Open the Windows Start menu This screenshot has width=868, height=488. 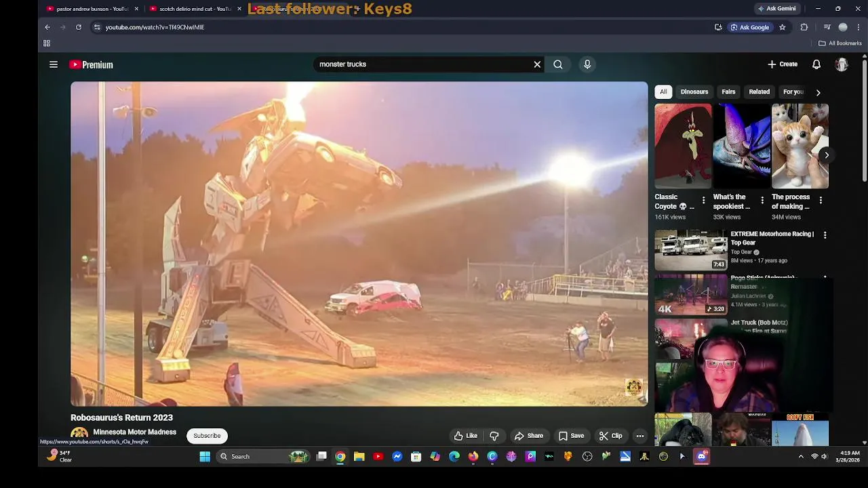point(205,456)
